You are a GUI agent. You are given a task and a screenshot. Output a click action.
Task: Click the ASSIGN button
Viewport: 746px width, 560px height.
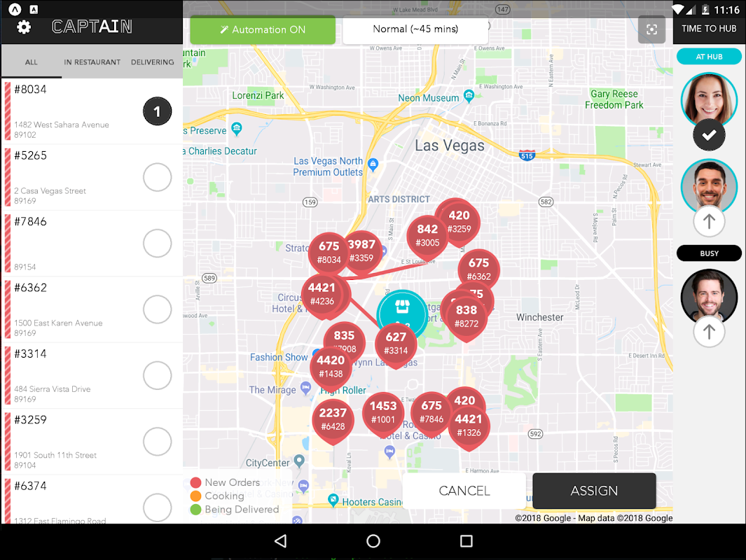[x=594, y=491]
